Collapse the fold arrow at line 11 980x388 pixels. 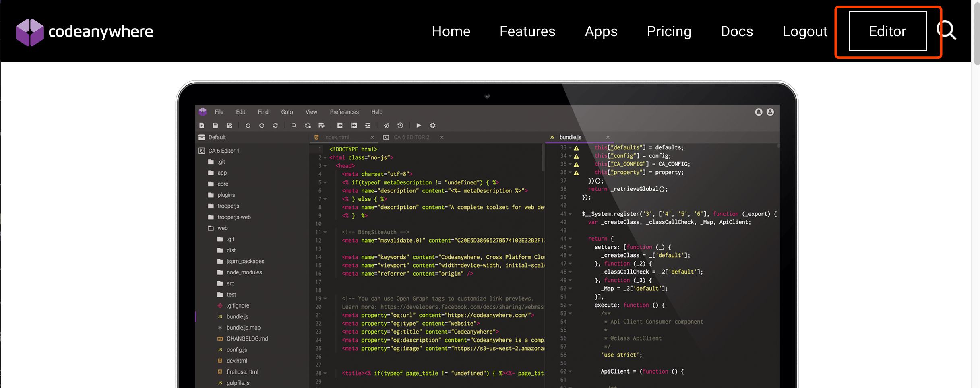tap(325, 232)
